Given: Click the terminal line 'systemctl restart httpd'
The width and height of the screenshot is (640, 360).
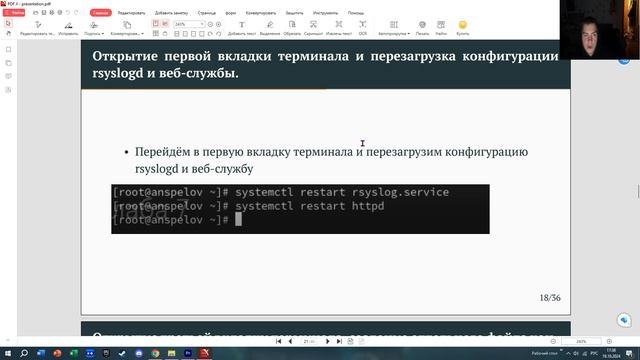Looking at the screenshot, I should [309, 206].
